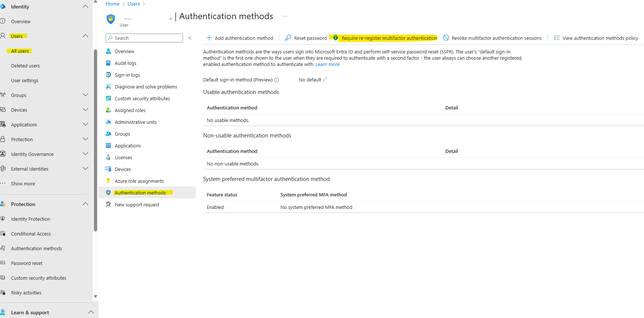Click the Devices icon in user menu
The image size is (644, 318).
109,169
